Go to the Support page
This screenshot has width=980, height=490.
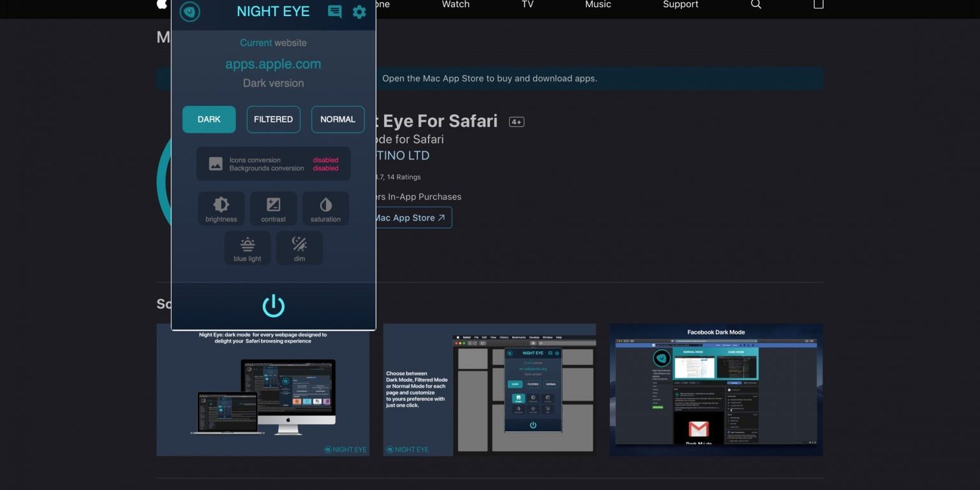click(680, 4)
